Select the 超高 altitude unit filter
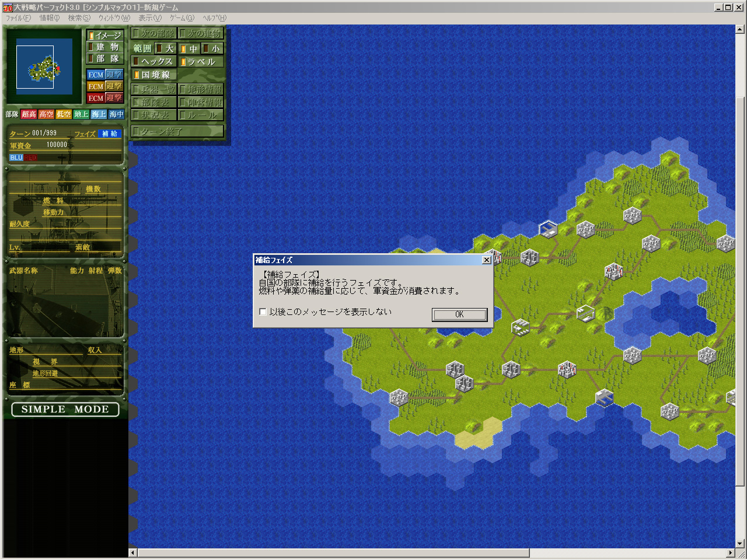Viewport: 747px width, 560px height. (29, 114)
